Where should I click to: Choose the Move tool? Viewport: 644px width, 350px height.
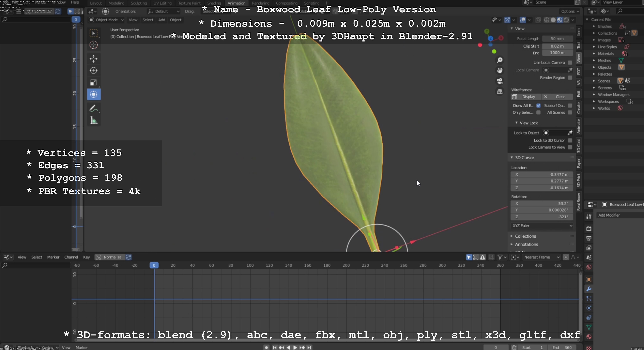click(x=94, y=59)
